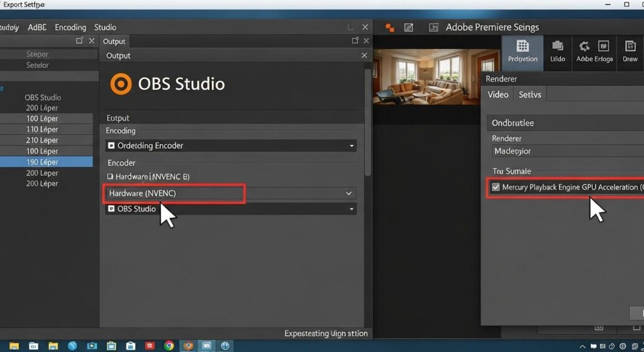Pop out the left Steper panel
The image size is (644, 352).
click(x=79, y=41)
